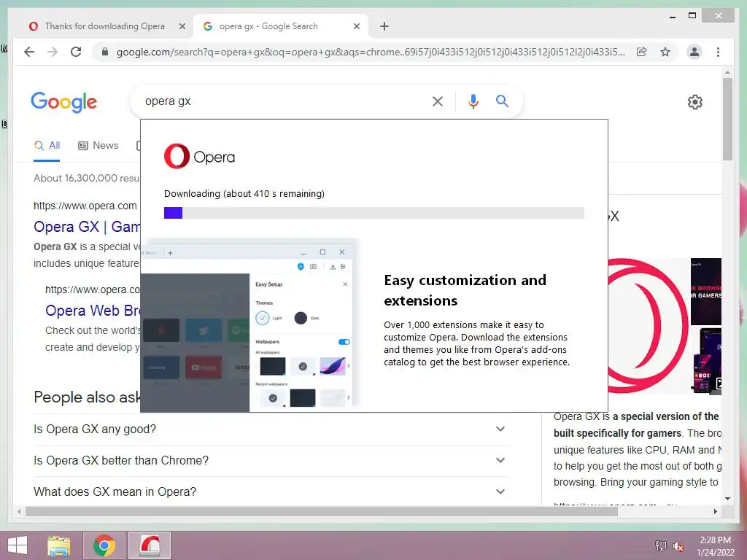Go to Google home via logo

(64, 102)
